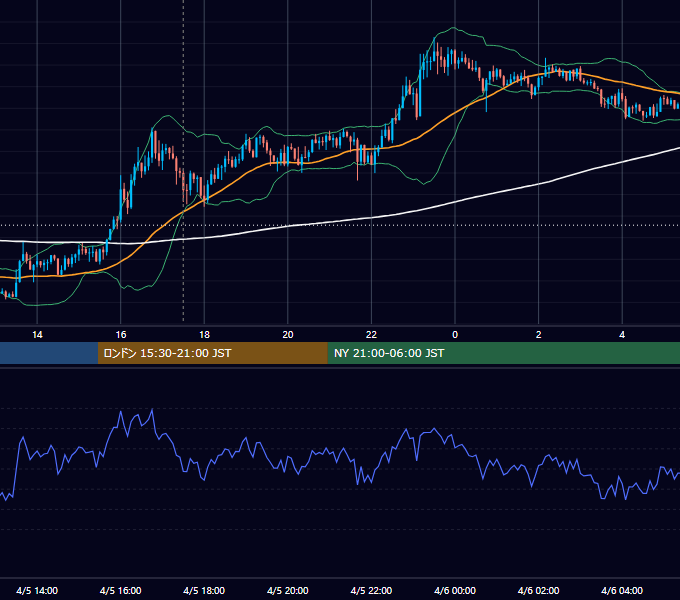
Task: Click the NY 21:00-06:00 JST session bar
Action: pyautogui.click(x=503, y=353)
